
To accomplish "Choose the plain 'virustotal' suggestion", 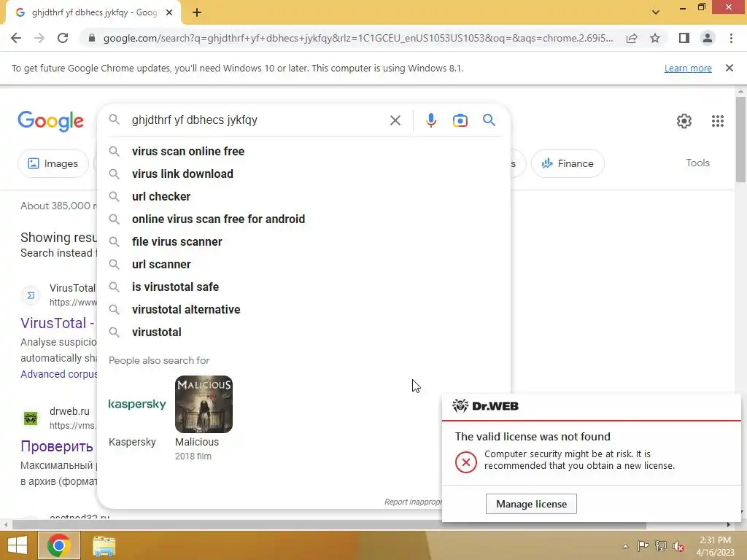I will (303, 332).
